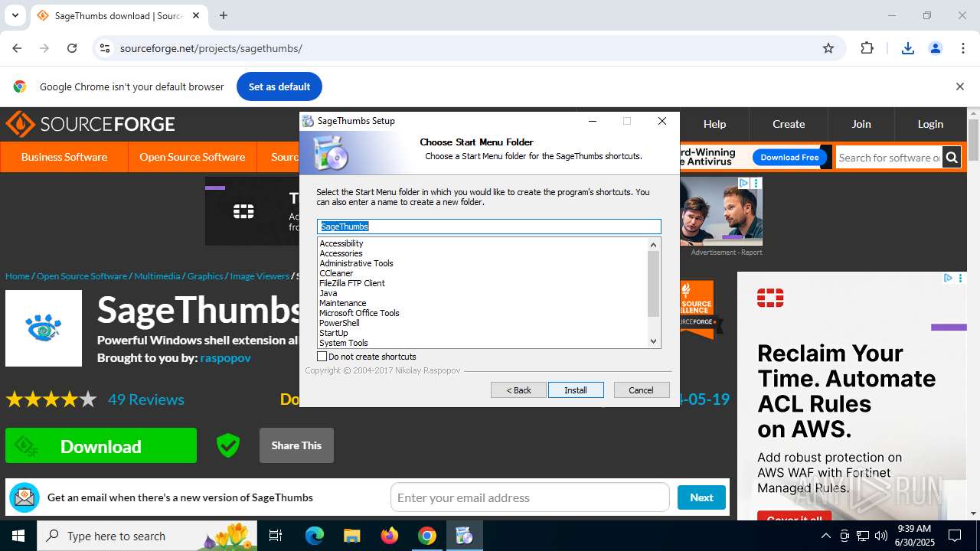This screenshot has width=980, height=551.
Task: Click Download Free antivirus ad button
Action: 789,157
